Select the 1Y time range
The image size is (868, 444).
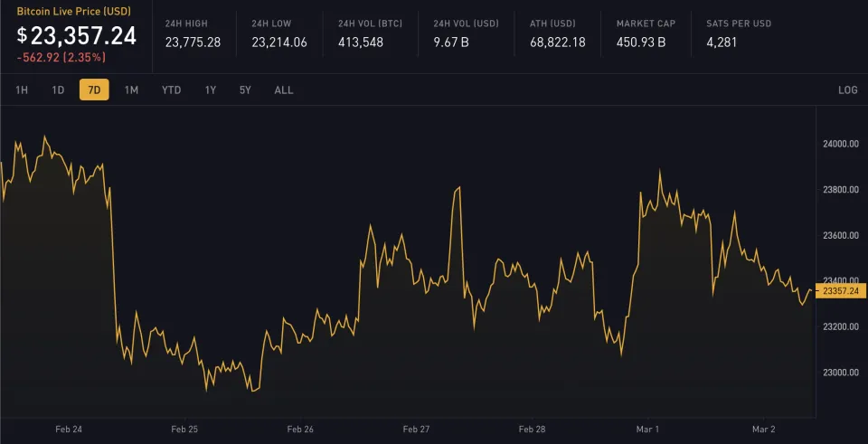click(211, 90)
